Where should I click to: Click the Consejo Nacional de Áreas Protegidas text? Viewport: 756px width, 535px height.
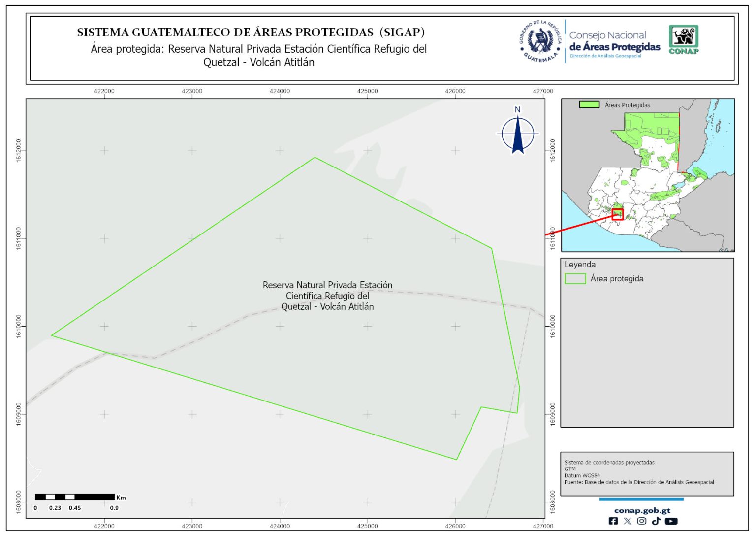pyautogui.click(x=614, y=41)
